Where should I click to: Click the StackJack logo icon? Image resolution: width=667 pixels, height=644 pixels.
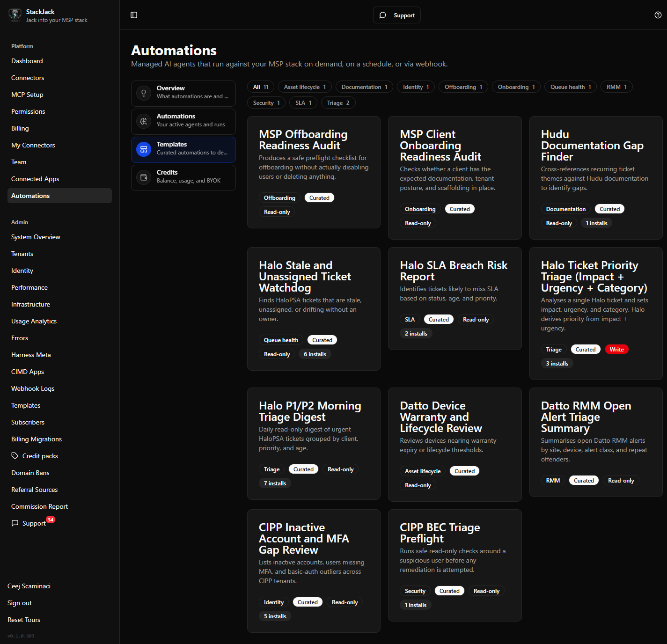(15, 15)
